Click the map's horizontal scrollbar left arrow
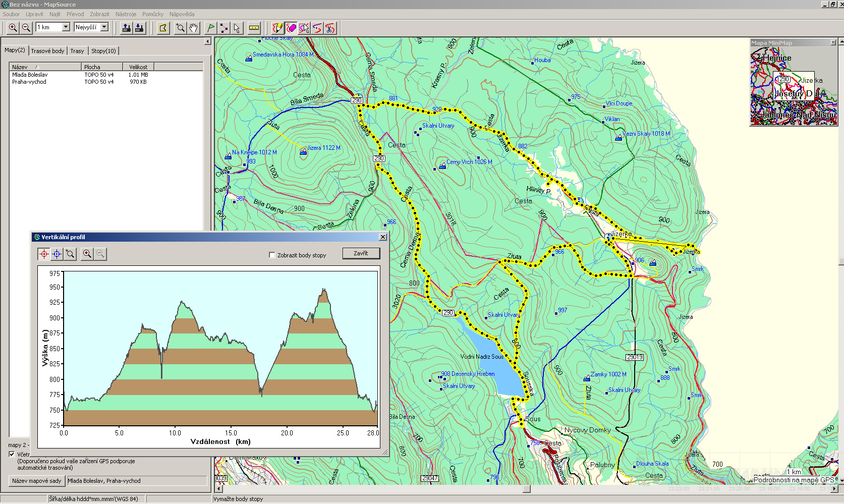Viewport: 844px width, 504px height. pos(218,488)
